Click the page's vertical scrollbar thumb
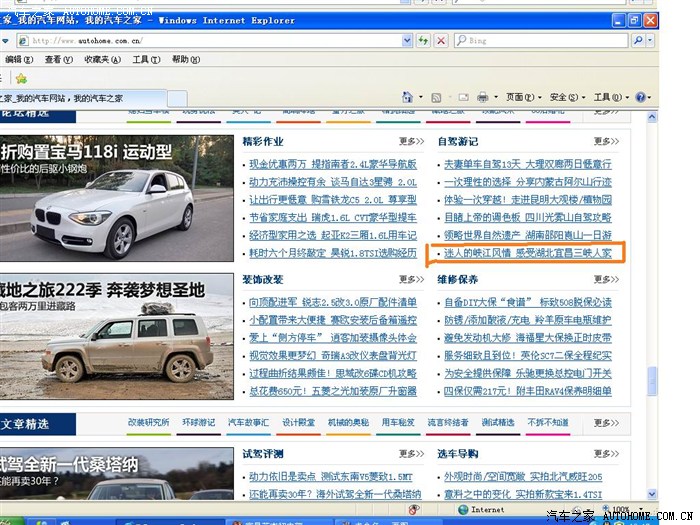Screen dimensions: 700x525 point(652,381)
